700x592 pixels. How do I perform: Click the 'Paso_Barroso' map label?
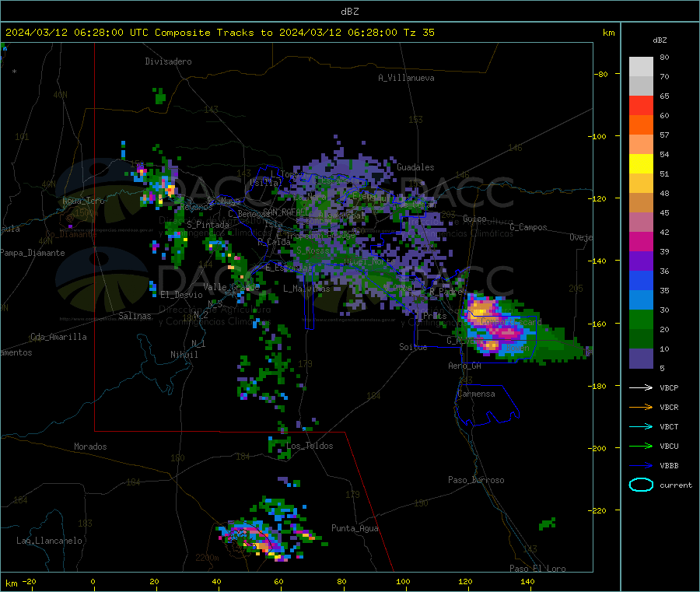point(476,480)
